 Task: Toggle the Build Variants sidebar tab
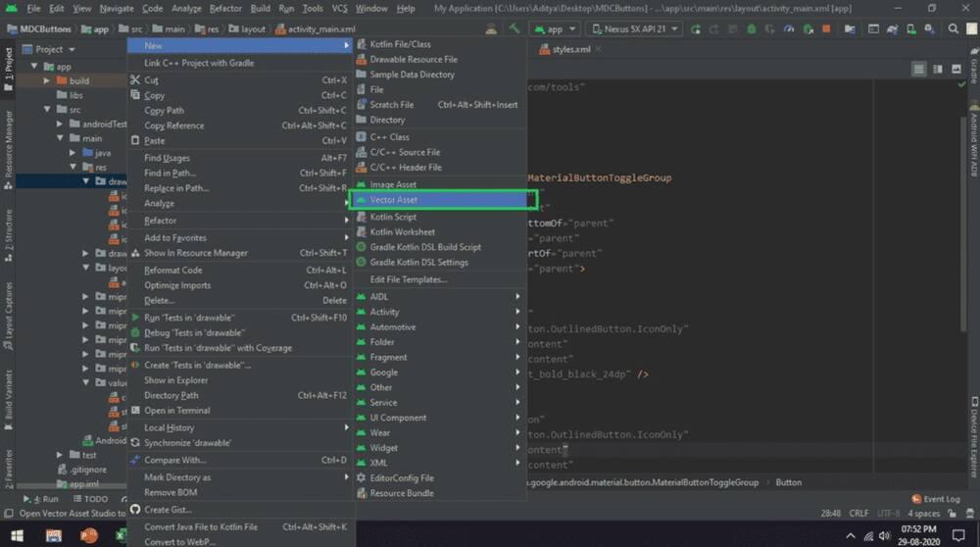(x=8, y=400)
